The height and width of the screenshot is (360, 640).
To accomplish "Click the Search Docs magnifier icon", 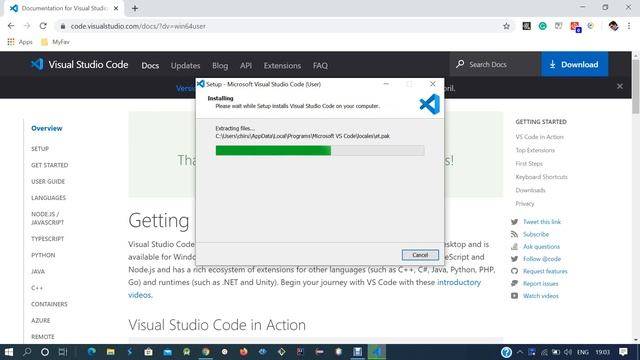I will [460, 64].
